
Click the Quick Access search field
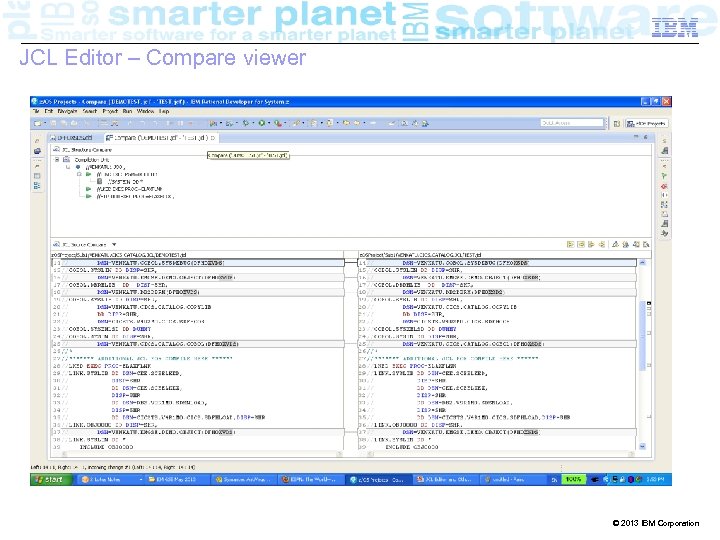[572, 123]
